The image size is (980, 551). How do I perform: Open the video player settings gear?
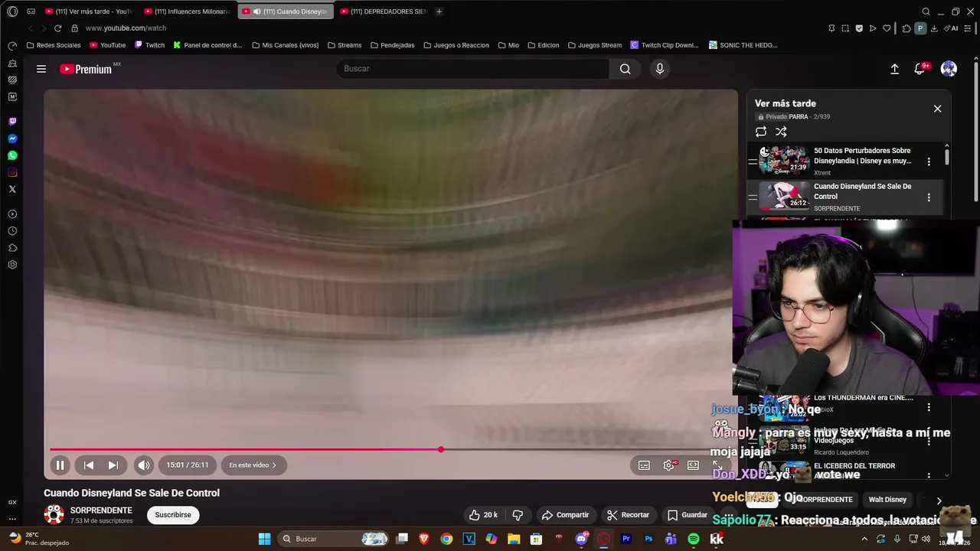tap(668, 465)
